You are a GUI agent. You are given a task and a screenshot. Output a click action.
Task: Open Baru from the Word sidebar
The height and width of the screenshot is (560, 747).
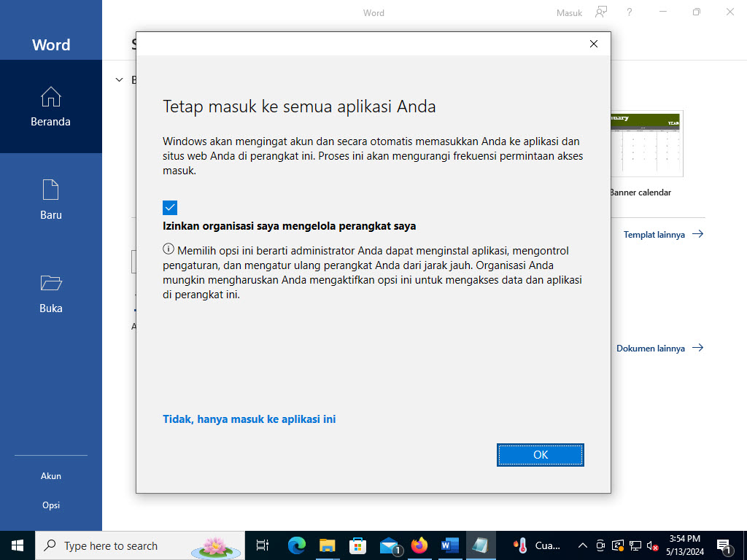click(50, 198)
